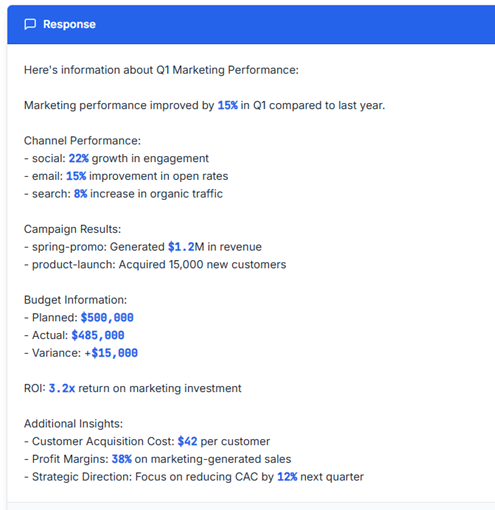Click the 15% email open rates value
Screen dimensions: 495x510
(x=76, y=176)
